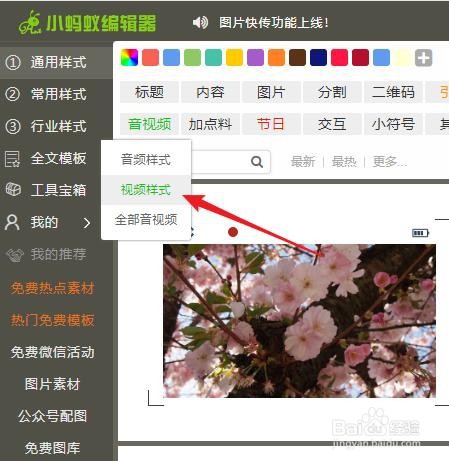Switch to the 图片 category tab
This screenshot has height=461, width=449.
[271, 92]
